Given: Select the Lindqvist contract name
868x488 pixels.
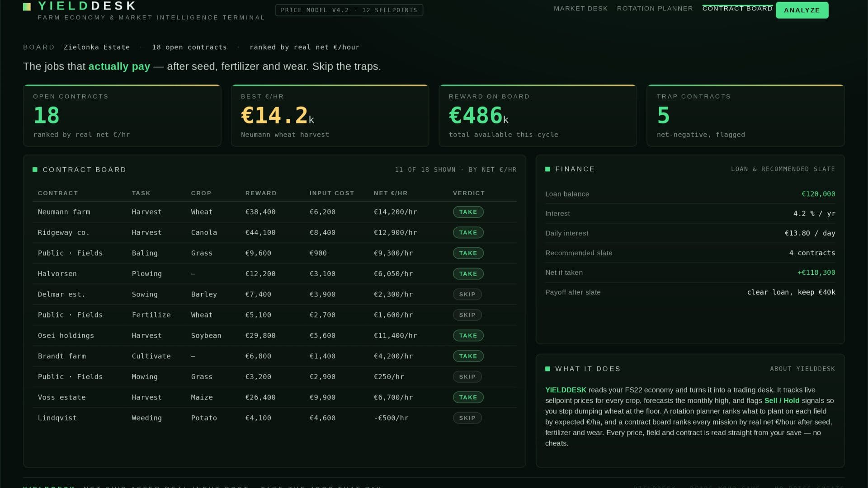Looking at the screenshot, I should tap(57, 418).
